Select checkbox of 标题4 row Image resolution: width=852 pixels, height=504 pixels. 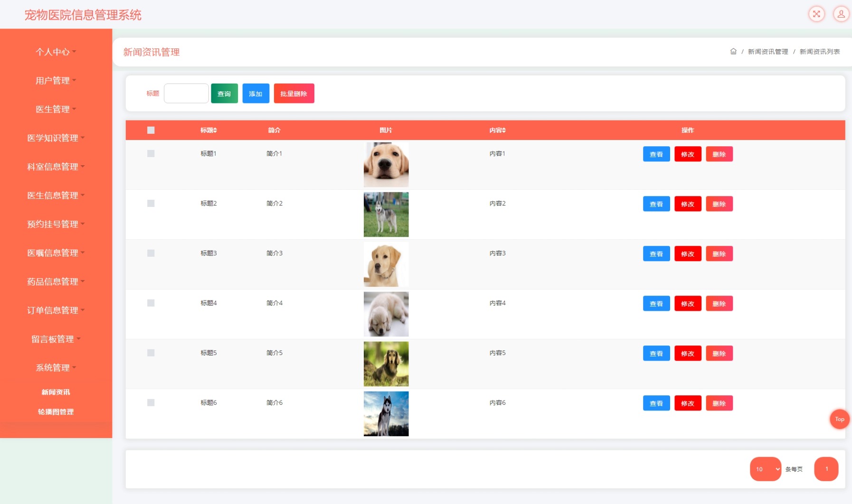(151, 303)
